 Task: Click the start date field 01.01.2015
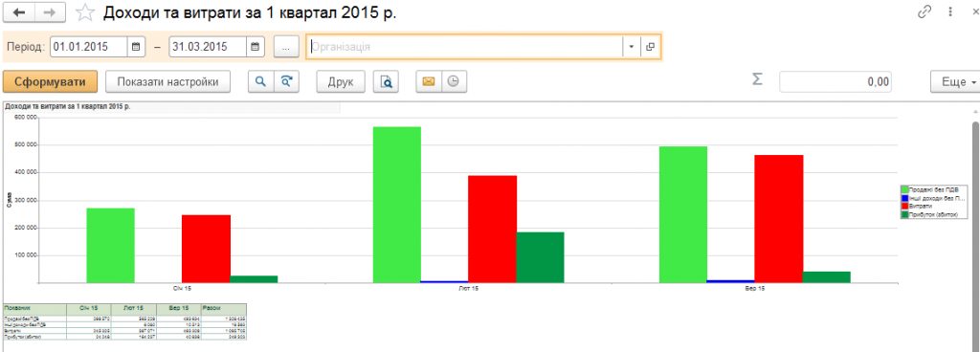click(x=89, y=47)
